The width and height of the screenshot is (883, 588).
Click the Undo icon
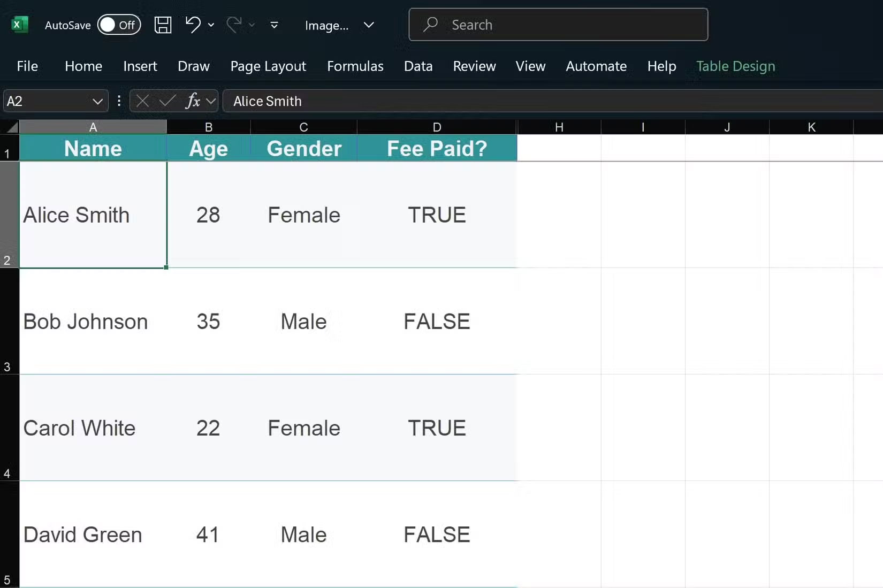point(193,25)
